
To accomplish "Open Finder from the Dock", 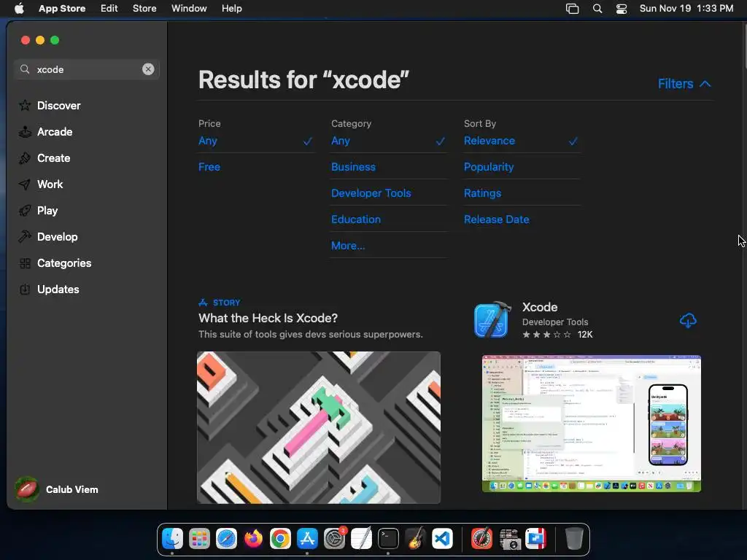I will click(x=172, y=539).
